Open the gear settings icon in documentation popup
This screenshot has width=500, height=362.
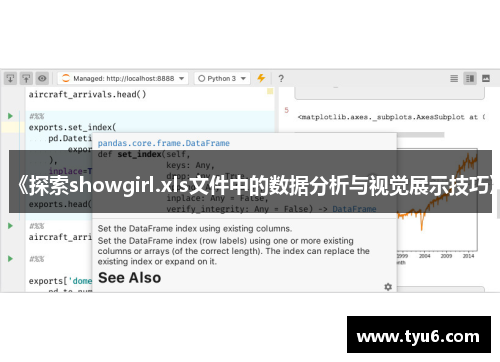[x=388, y=287]
